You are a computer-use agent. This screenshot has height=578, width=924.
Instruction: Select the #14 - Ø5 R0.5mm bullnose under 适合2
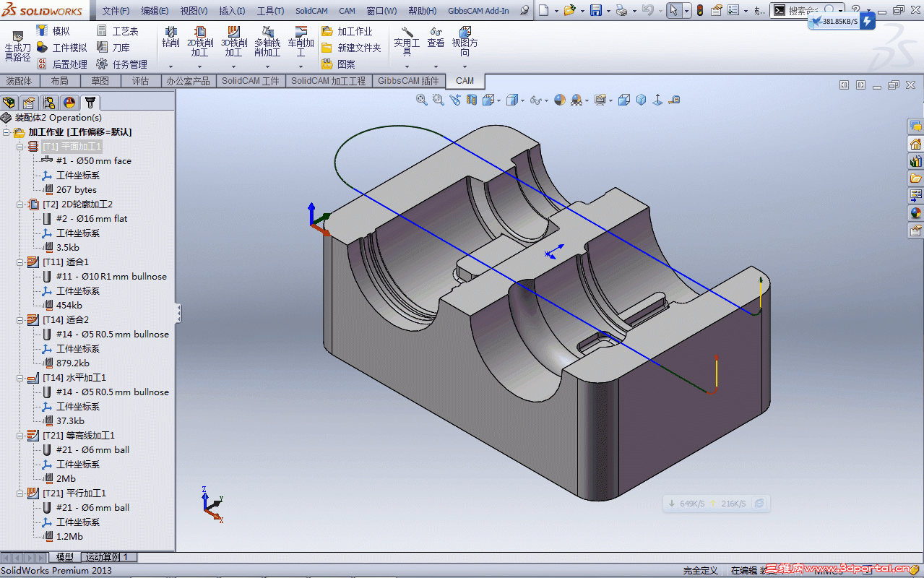pos(112,335)
